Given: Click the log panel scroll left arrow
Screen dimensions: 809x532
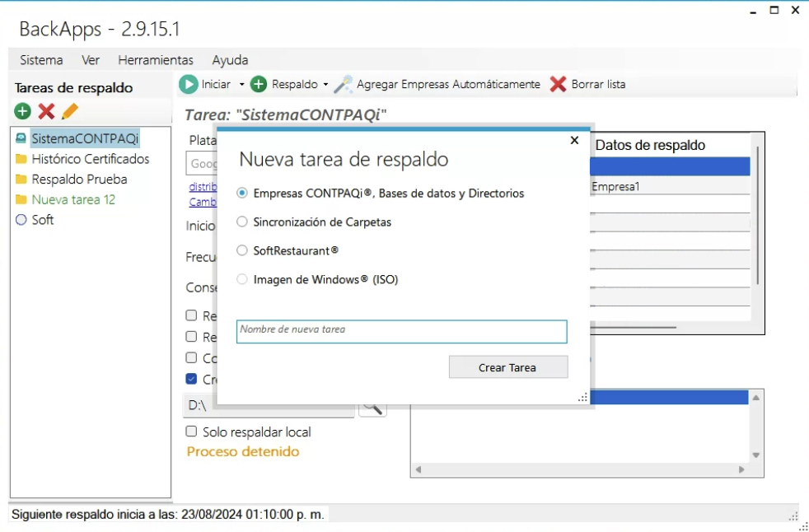Looking at the screenshot, I should coord(419,469).
